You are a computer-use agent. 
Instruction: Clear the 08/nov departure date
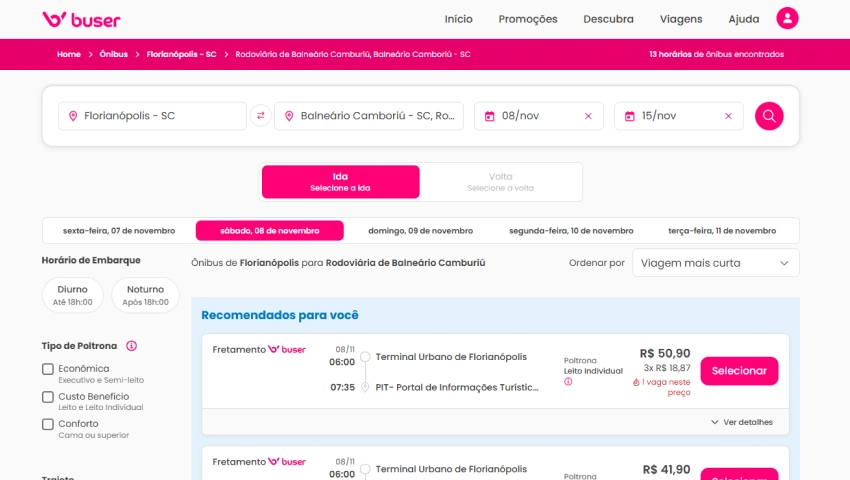588,116
